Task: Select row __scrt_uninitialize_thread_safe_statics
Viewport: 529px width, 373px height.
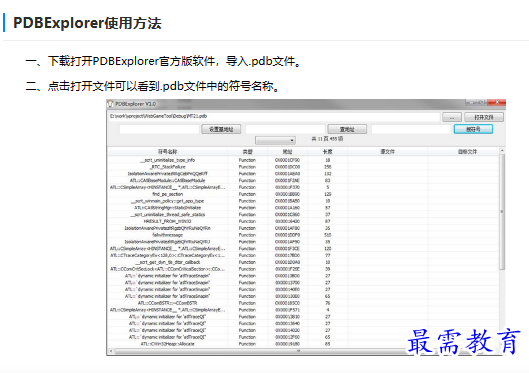Action: tap(303, 214)
